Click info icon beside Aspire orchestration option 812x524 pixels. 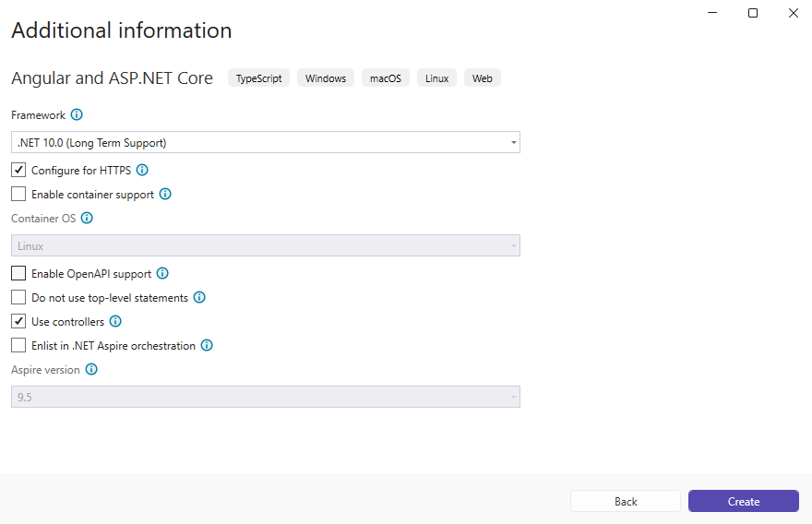pyautogui.click(x=207, y=346)
